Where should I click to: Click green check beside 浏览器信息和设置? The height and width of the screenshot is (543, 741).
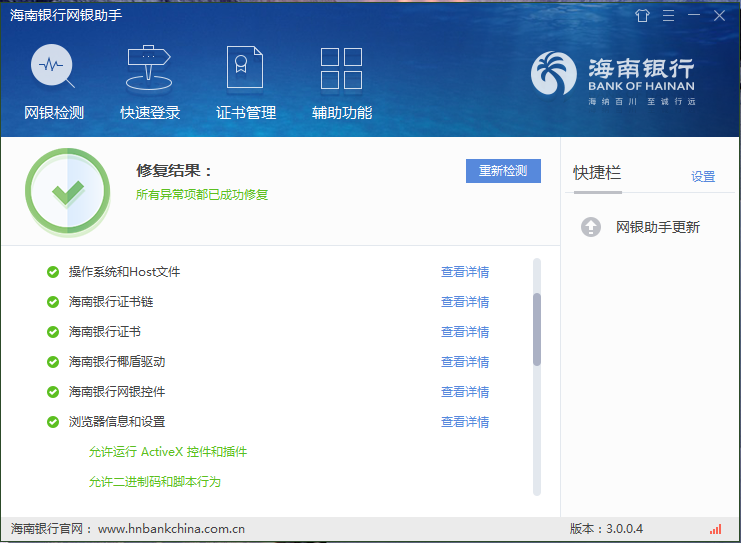(53, 422)
